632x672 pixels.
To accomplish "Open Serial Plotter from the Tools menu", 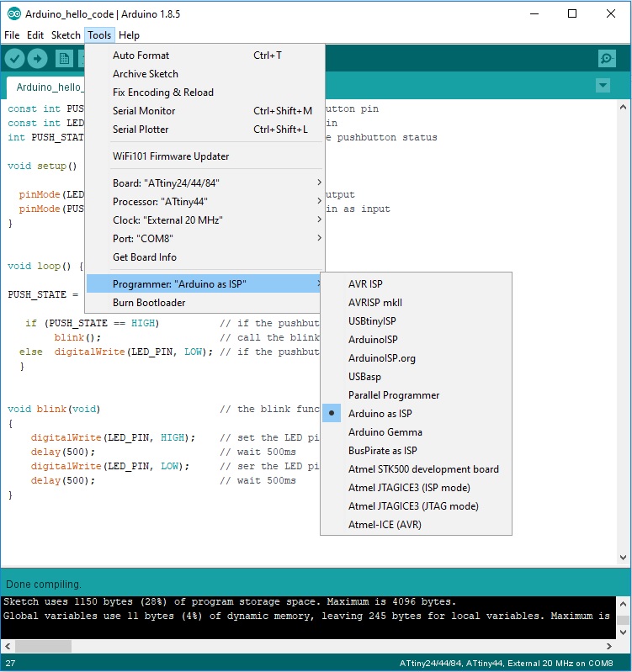I will (x=205, y=129).
